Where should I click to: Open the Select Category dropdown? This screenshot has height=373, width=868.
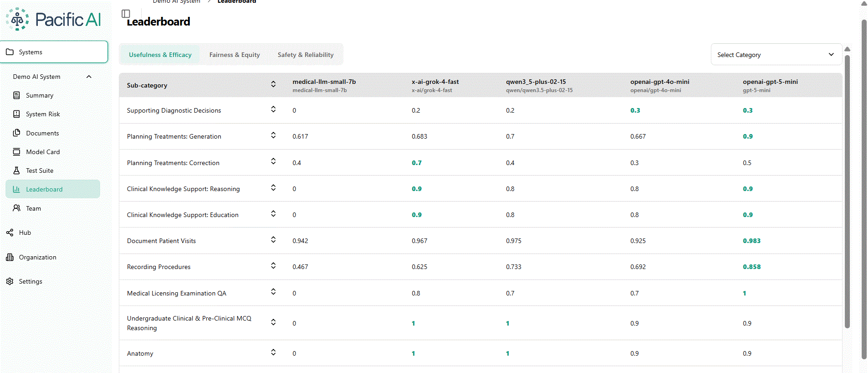776,55
